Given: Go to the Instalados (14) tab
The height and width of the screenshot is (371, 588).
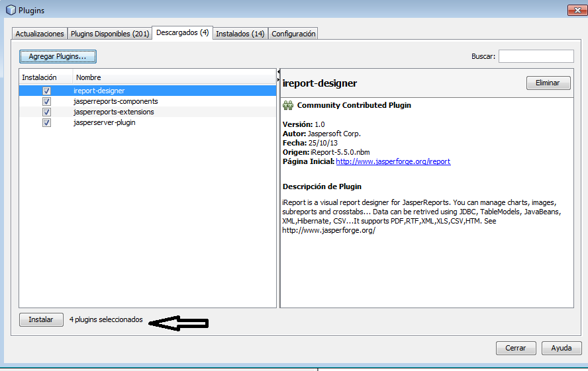Looking at the screenshot, I should [x=240, y=34].
